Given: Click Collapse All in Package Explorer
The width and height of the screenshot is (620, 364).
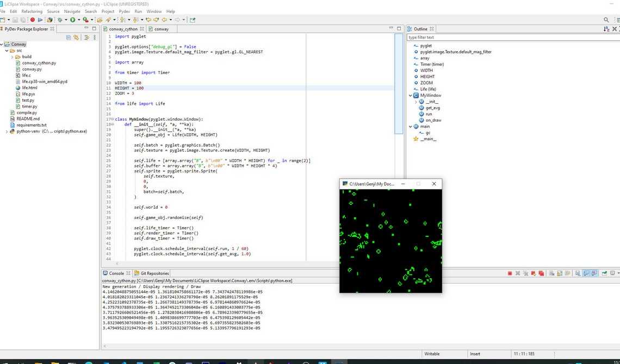Looking at the screenshot, I should click(x=69, y=37).
